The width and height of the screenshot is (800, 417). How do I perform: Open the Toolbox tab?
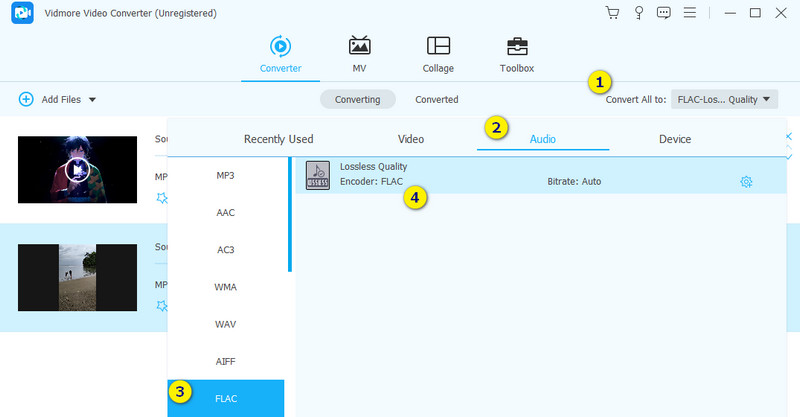(517, 54)
